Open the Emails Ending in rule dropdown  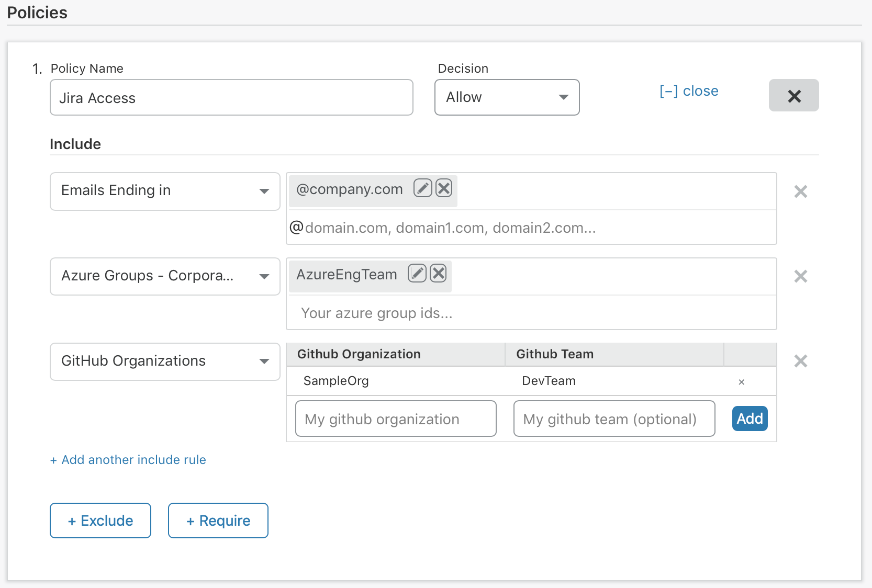[x=165, y=191]
